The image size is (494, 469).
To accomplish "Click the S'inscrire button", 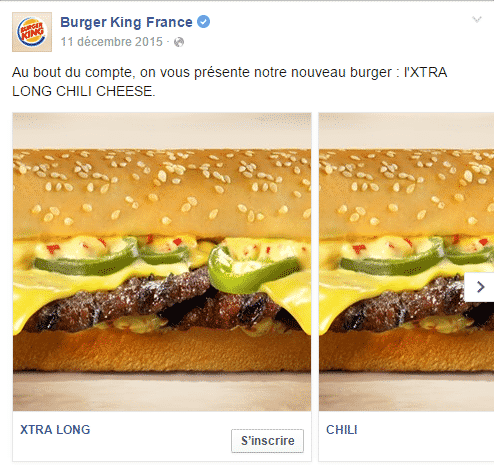I will coord(267,441).
